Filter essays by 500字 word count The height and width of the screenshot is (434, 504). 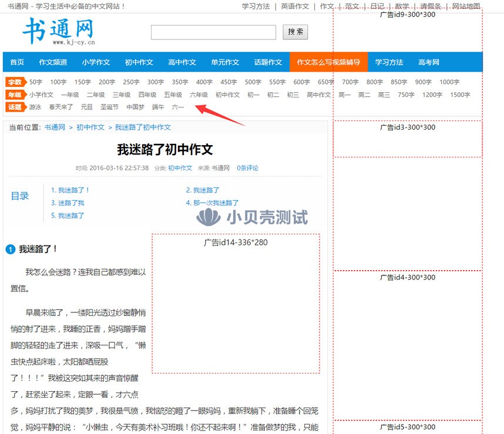[x=253, y=82]
